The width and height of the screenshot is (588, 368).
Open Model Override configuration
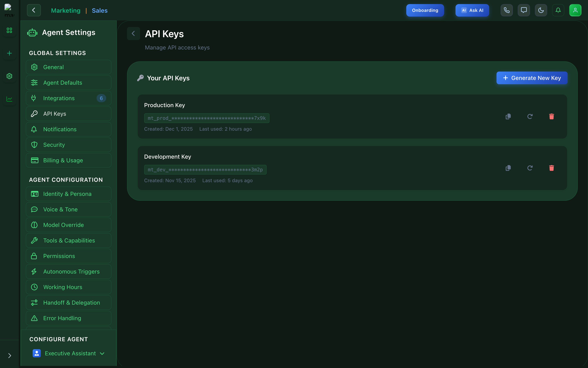(x=69, y=225)
